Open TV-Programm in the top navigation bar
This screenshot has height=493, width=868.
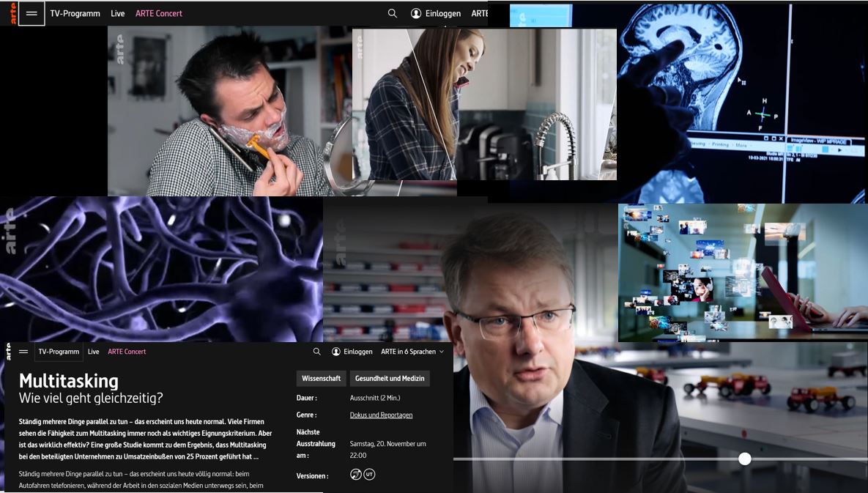[75, 13]
